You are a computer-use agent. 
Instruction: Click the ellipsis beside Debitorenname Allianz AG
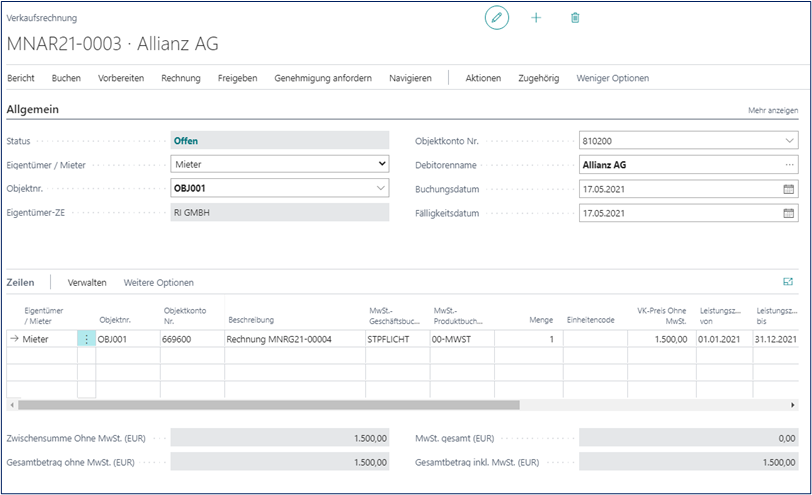pos(789,164)
